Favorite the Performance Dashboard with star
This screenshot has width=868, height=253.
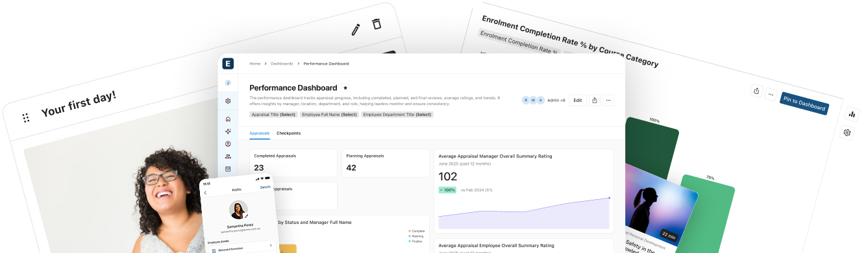click(345, 88)
